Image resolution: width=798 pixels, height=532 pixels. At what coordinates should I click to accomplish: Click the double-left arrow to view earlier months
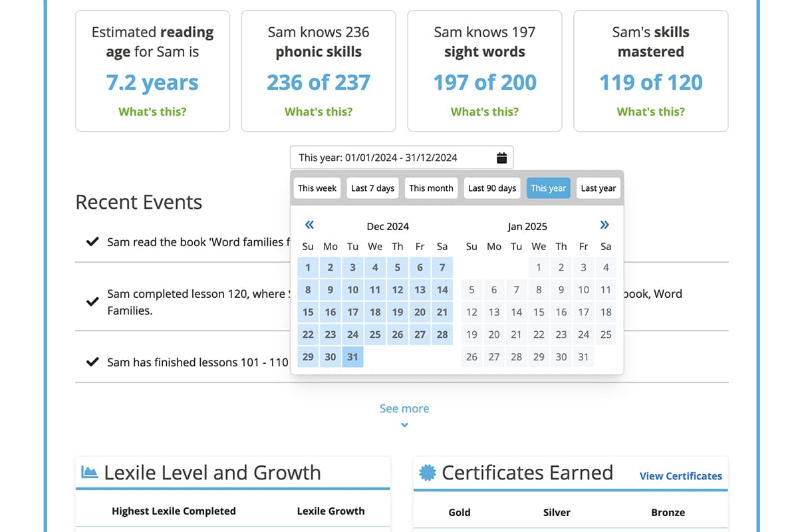click(309, 225)
